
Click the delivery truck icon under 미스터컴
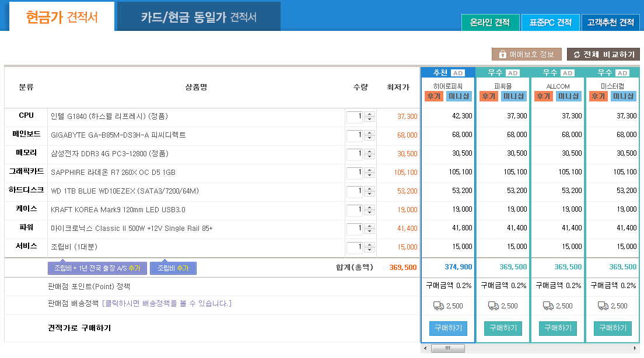(x=603, y=306)
